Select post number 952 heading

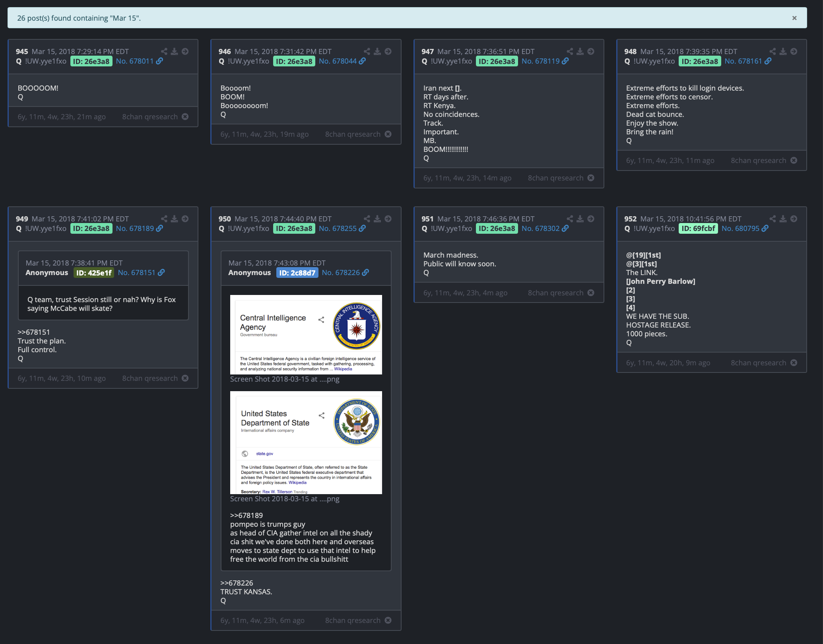(630, 219)
